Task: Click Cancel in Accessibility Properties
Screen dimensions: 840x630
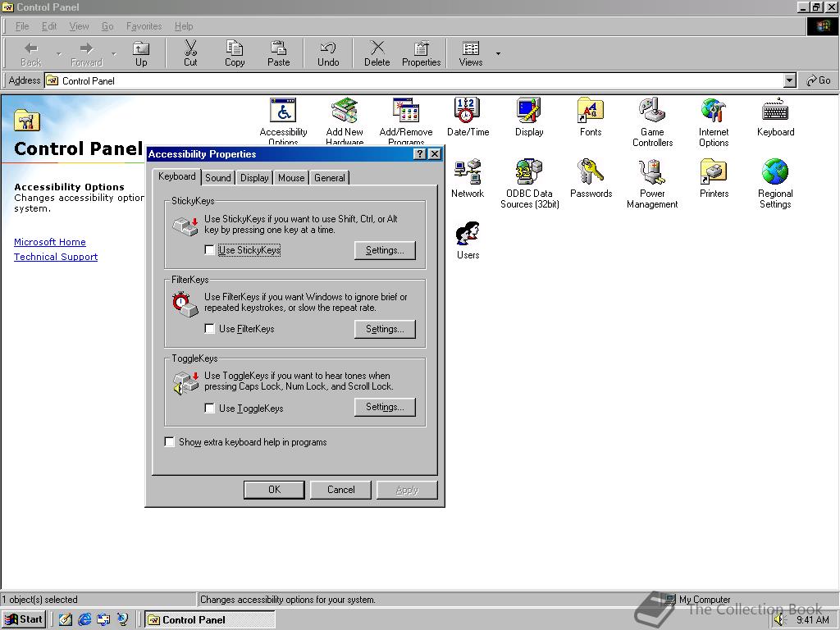Action: (340, 490)
